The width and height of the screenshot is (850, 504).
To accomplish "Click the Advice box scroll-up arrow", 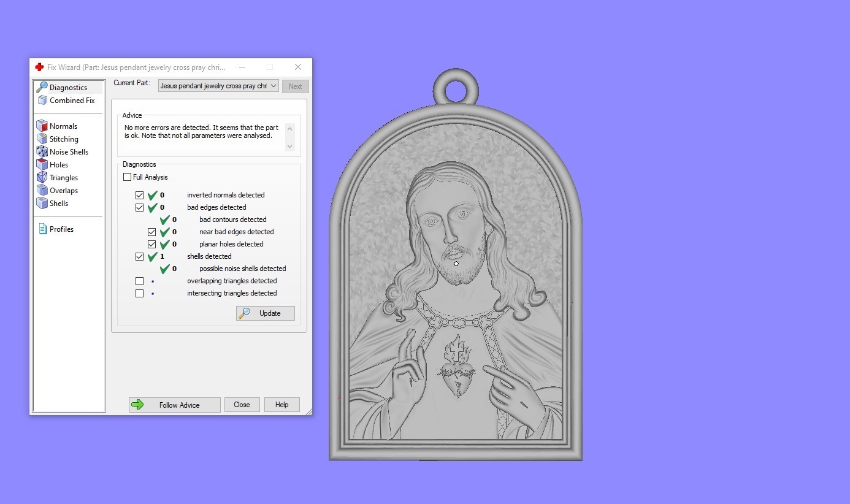I will coord(289,128).
